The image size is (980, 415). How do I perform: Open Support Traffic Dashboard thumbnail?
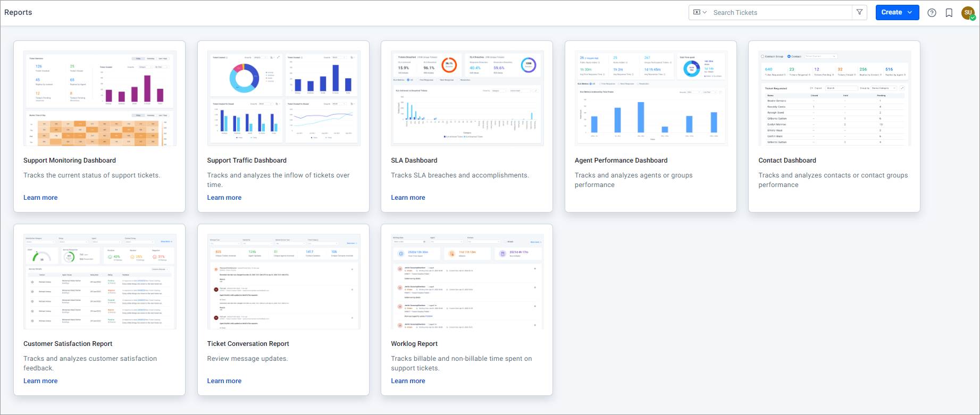pos(283,98)
